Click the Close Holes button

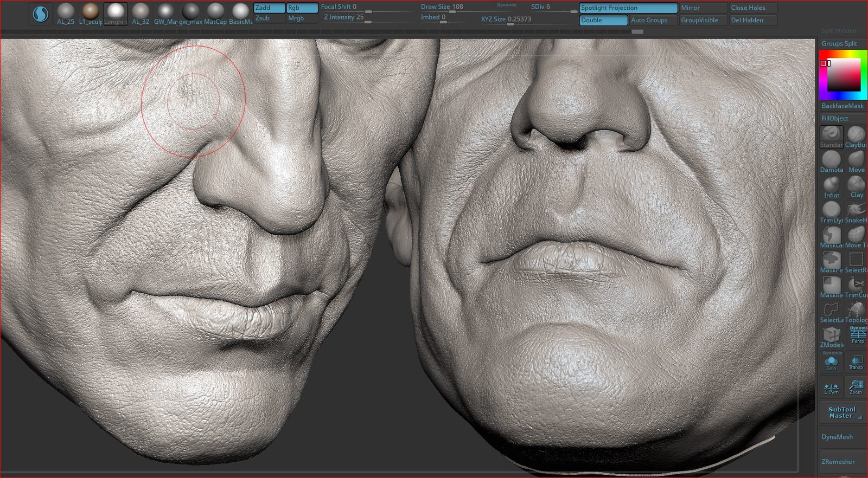[x=752, y=8]
